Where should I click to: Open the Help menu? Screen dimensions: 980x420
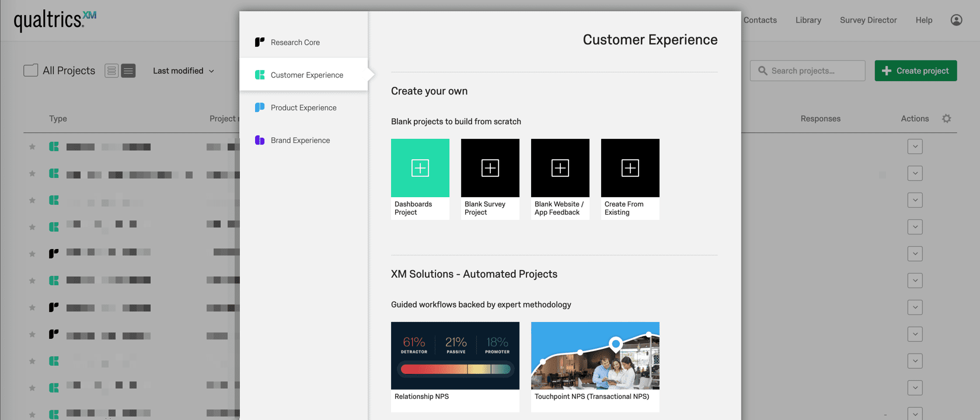tap(924, 20)
